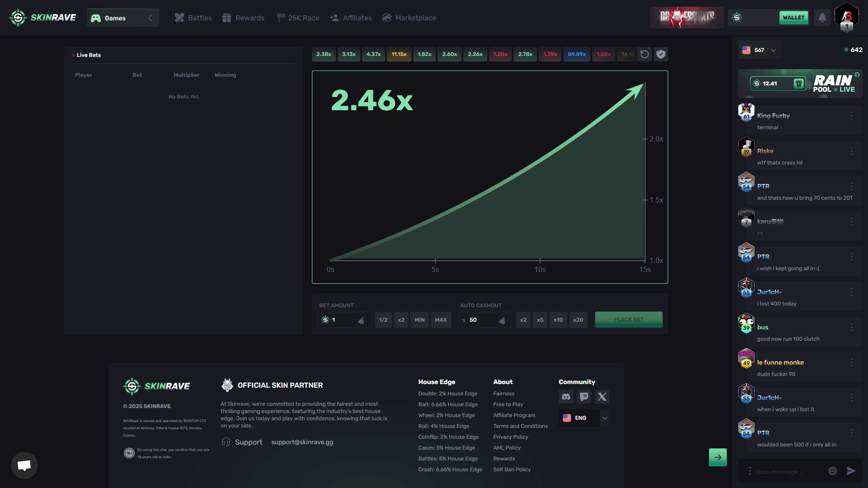Click the refresh round history icon
The height and width of the screenshot is (488, 868).
click(644, 54)
